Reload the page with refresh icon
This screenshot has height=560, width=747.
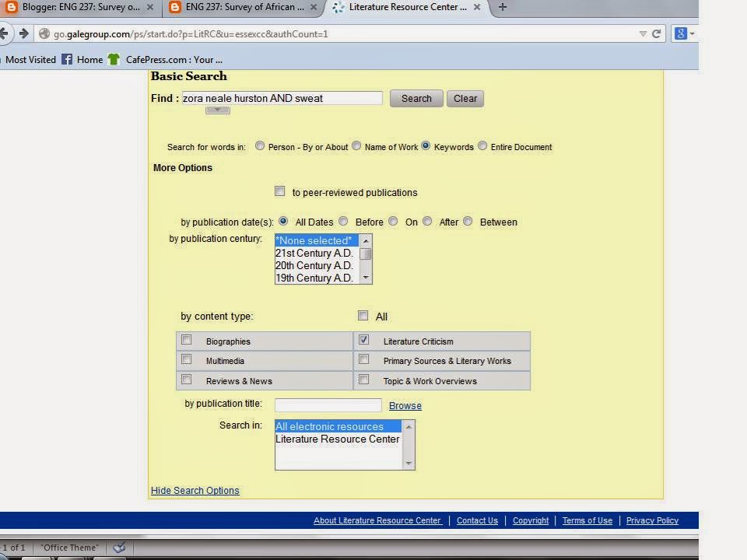click(x=657, y=33)
